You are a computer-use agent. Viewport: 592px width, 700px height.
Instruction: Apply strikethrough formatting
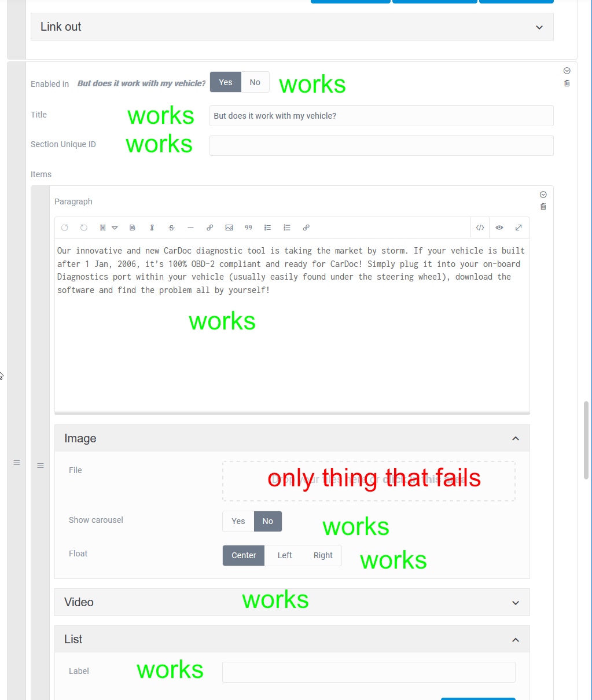(x=171, y=228)
